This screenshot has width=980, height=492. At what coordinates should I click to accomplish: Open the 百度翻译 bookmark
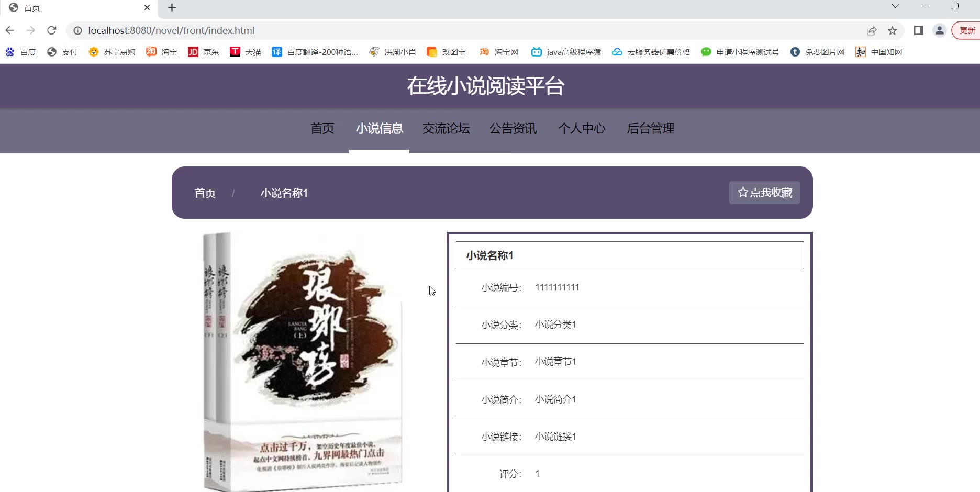(315, 52)
